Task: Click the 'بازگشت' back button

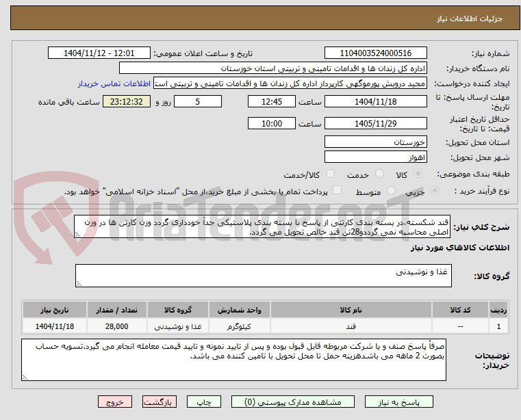Action: (x=160, y=402)
